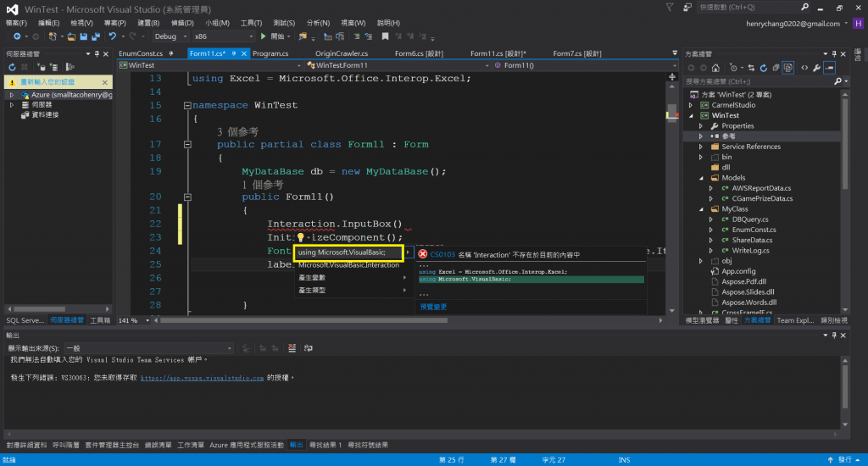Open Properties wrench icon in Solution Explorer
This screenshot has width=868, height=466.
click(816, 68)
